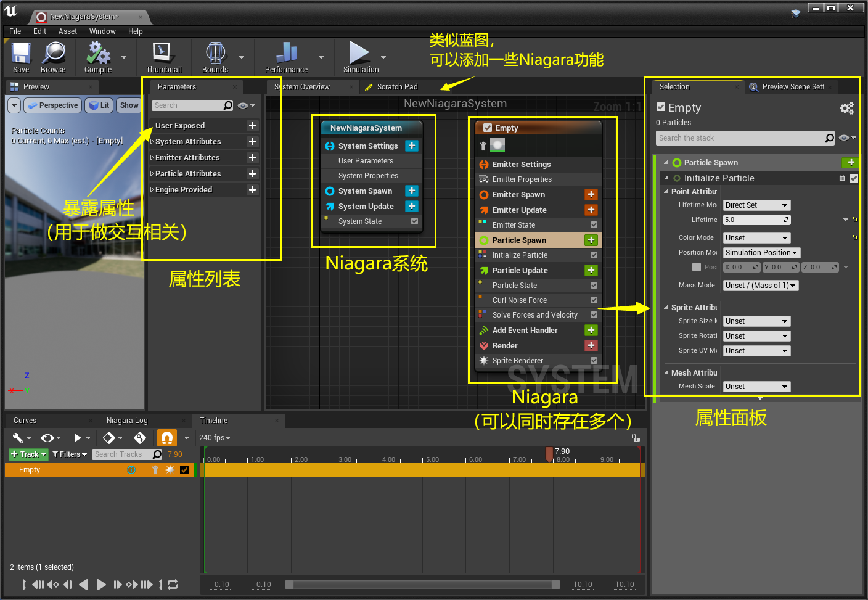Screen dimensions: 868x600
Task: Add module to Emitter Update
Action: (x=591, y=210)
